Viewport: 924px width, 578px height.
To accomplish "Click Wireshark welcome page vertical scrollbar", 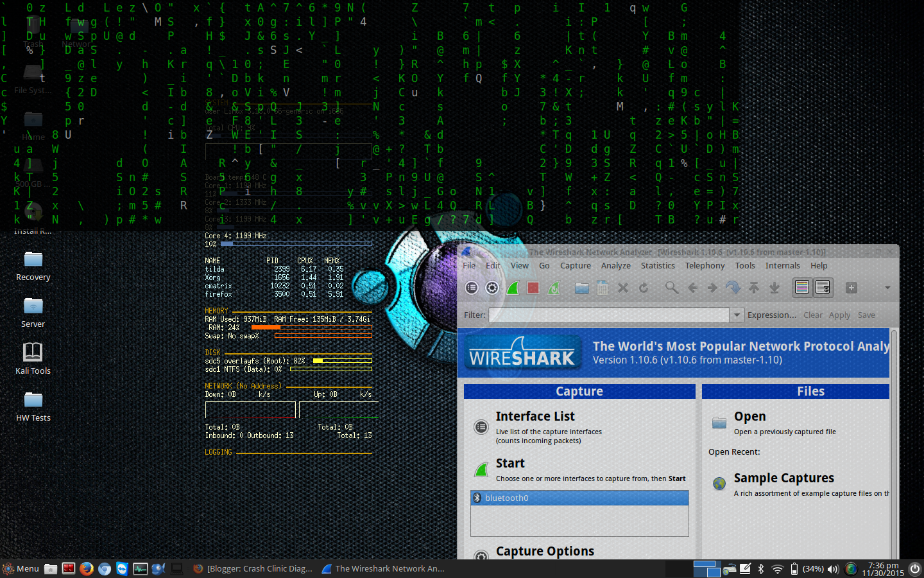I will (x=894, y=443).
